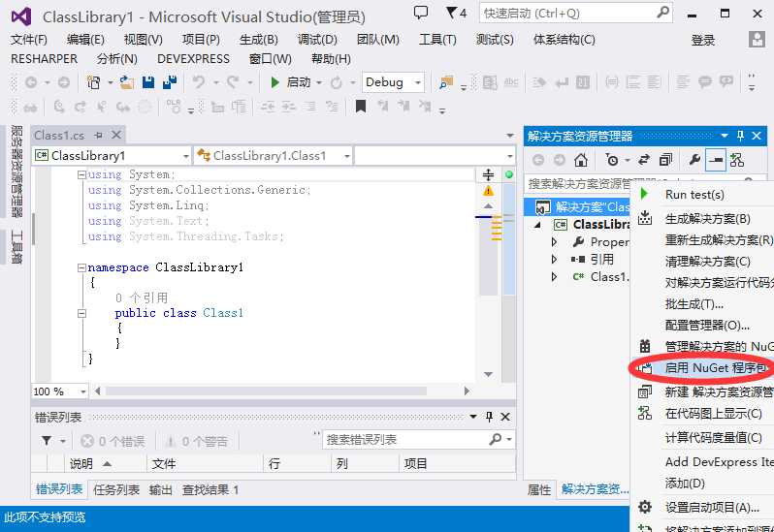Open the RESHARPER menu
The height and width of the screenshot is (532, 774).
[x=44, y=59]
